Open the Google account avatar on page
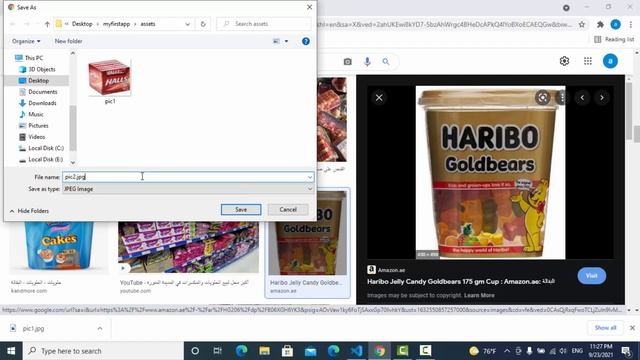 pos(610,61)
